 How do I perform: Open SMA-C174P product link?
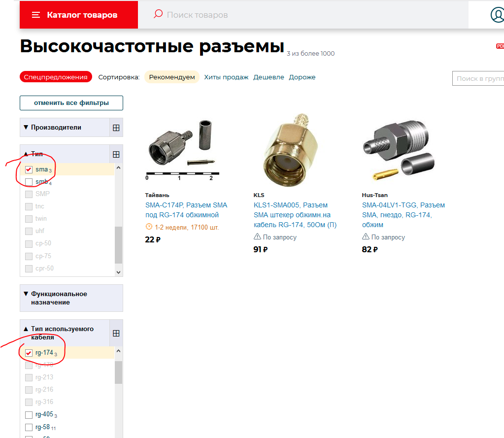coord(186,210)
